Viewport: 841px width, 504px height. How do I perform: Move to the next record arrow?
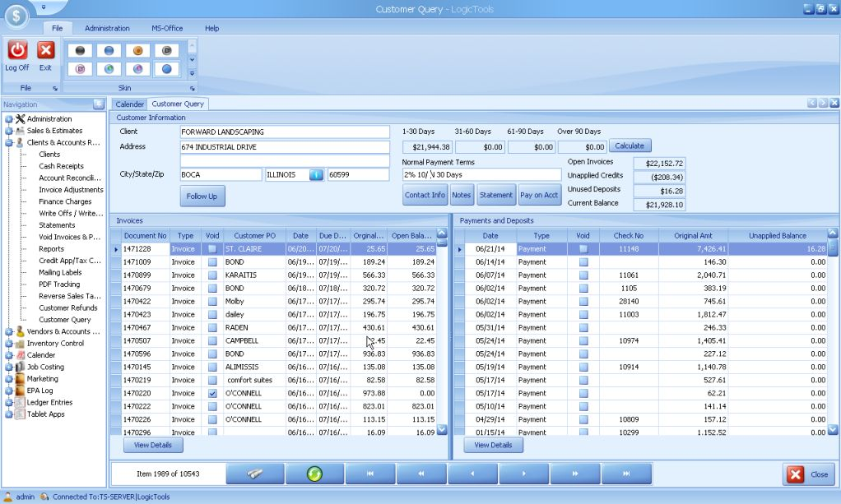(524, 474)
